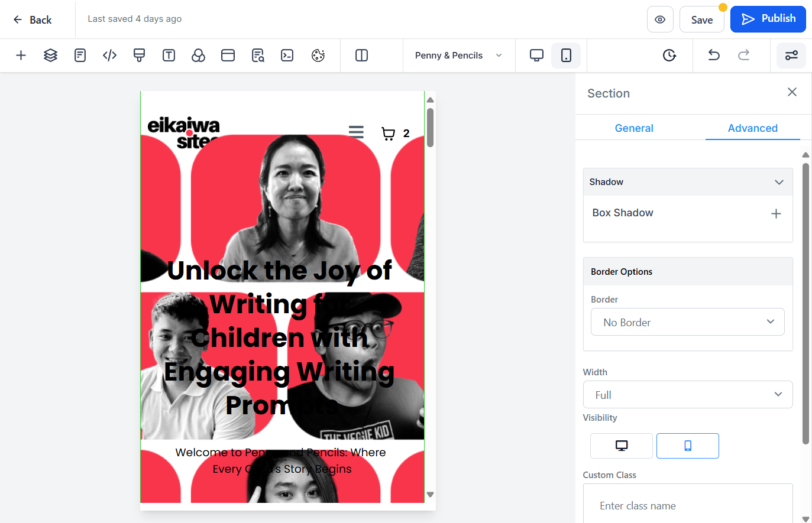812x523 pixels.
Task: Click the Section panel scrollbar thumb
Action: point(805,304)
